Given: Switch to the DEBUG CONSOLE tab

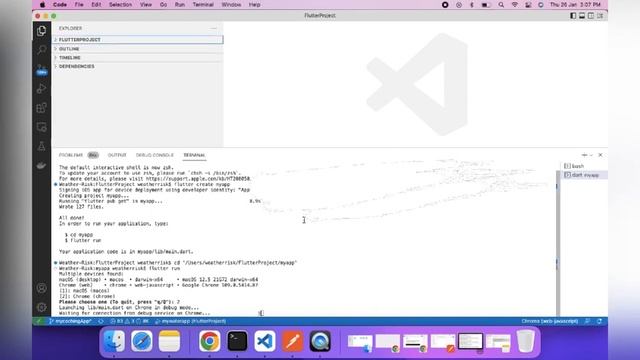Looking at the screenshot, I should tap(155, 155).
